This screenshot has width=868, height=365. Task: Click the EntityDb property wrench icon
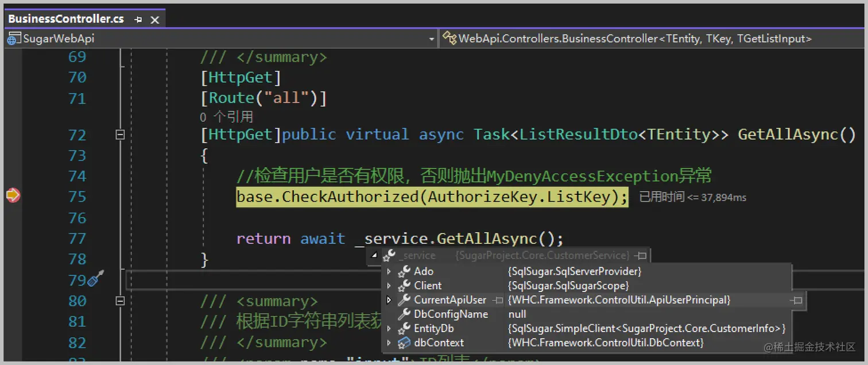(404, 329)
